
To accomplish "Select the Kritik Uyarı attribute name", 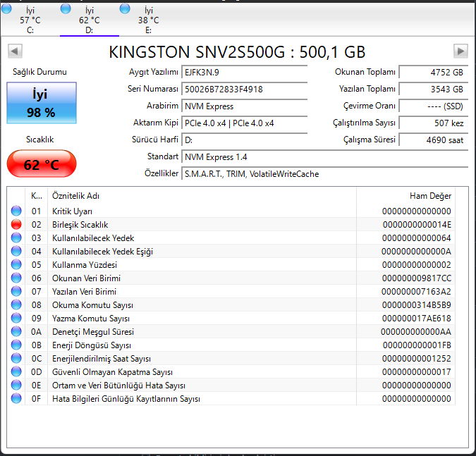I will pos(72,211).
